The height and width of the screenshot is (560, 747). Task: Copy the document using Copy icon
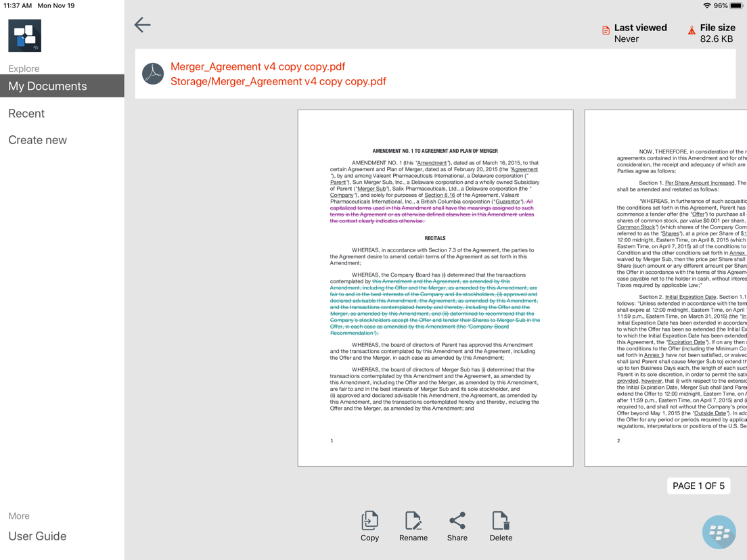click(369, 521)
